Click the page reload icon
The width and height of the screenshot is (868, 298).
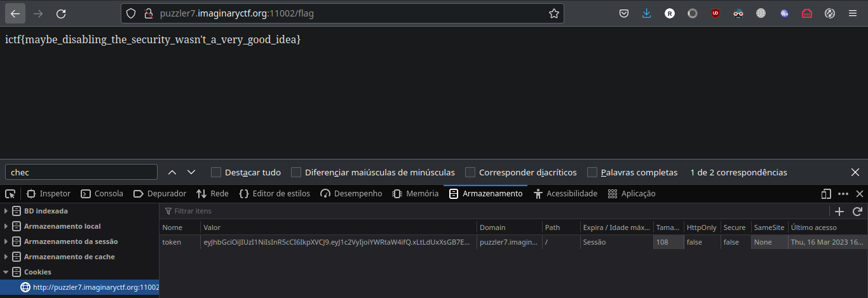(61, 13)
